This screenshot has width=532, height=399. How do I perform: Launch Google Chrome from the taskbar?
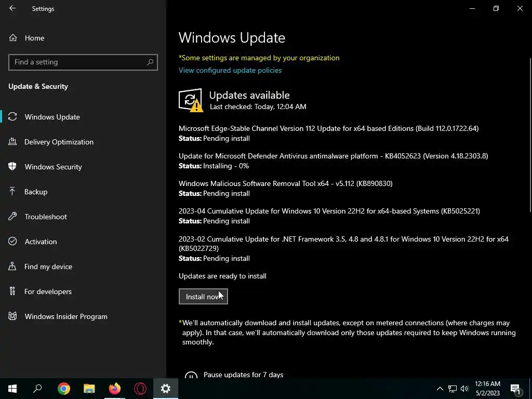[x=64, y=389]
